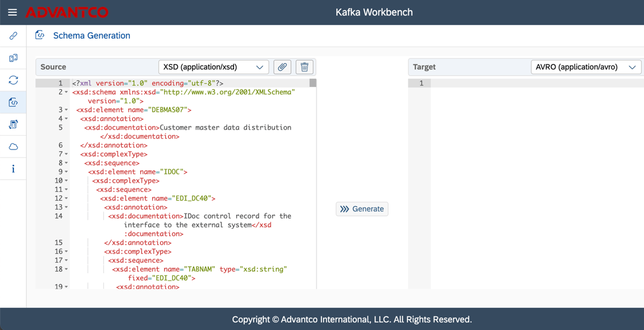Select the active Schema Generation sidebar icon
This screenshot has height=330, width=644.
tap(13, 102)
